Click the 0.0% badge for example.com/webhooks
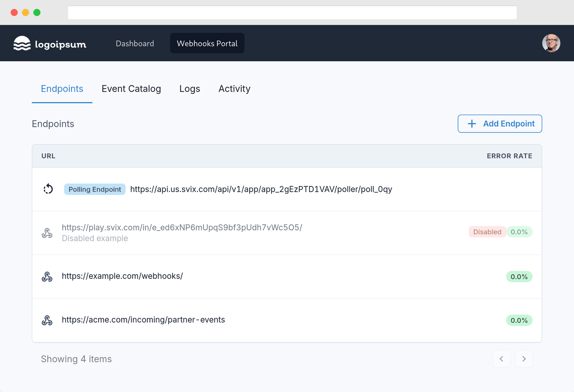574x392 pixels. pos(519,277)
